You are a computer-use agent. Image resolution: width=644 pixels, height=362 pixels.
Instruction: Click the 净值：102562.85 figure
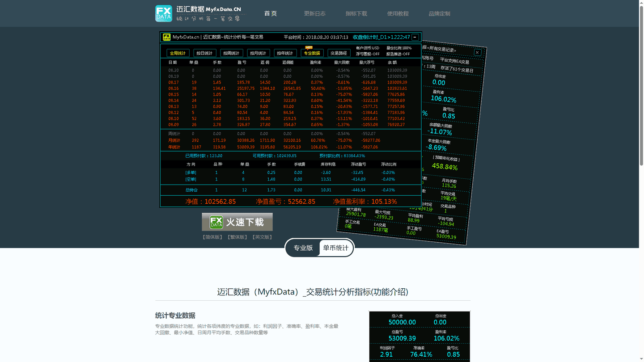211,202
